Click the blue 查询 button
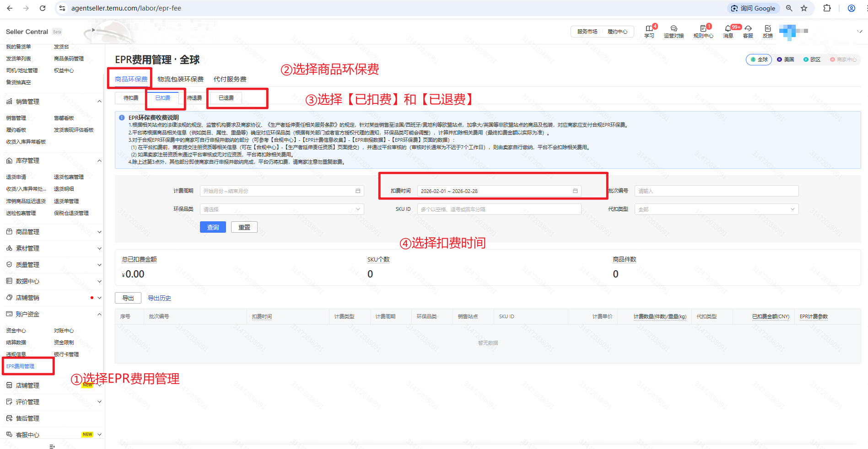Viewport: 868px width, 449px height. [x=213, y=227]
